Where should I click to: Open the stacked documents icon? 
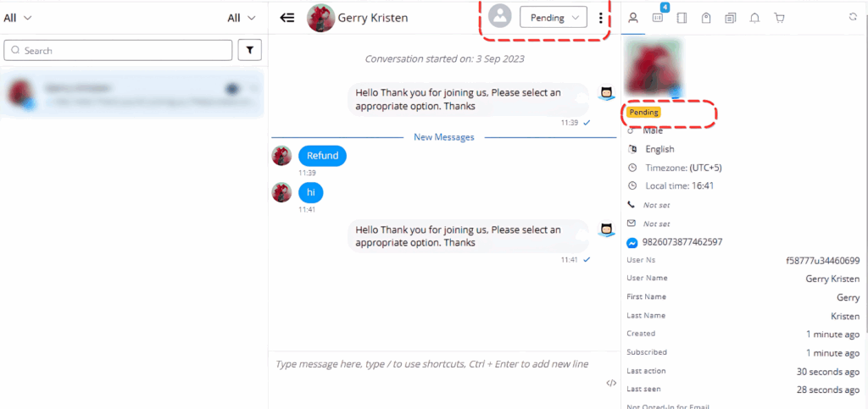[731, 18]
